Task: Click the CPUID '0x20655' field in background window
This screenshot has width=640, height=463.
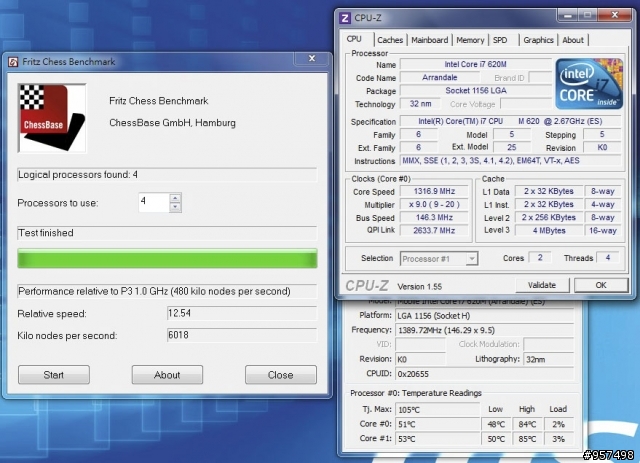Action: tap(484, 374)
